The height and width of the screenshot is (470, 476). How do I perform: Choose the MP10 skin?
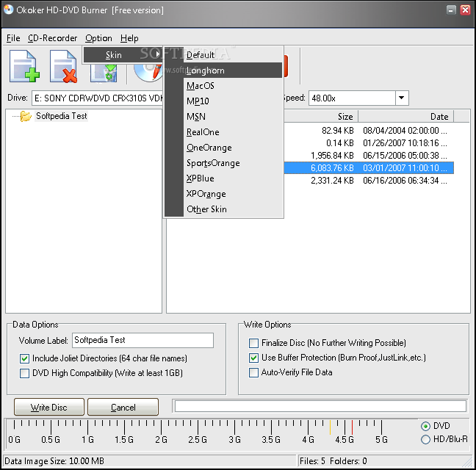point(224,101)
